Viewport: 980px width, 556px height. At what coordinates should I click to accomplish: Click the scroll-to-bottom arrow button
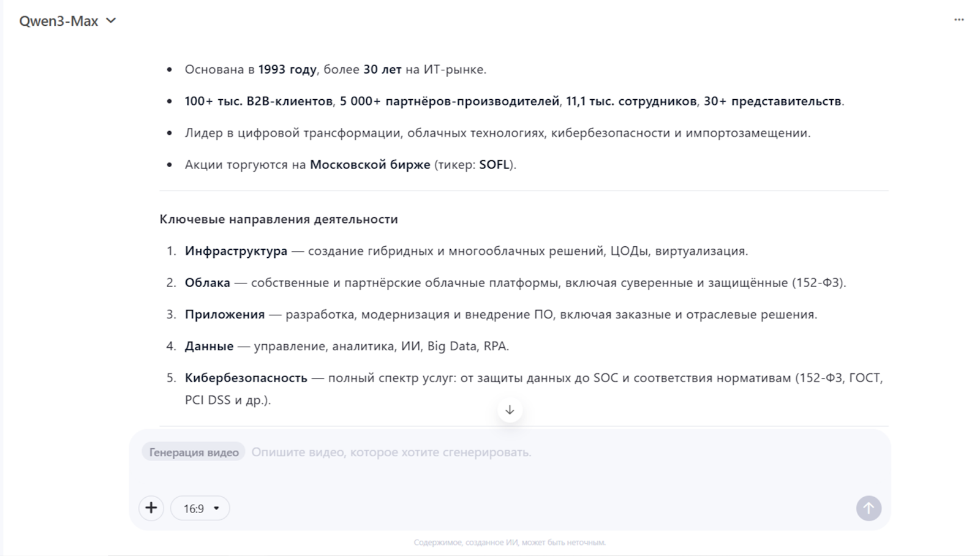coord(510,410)
